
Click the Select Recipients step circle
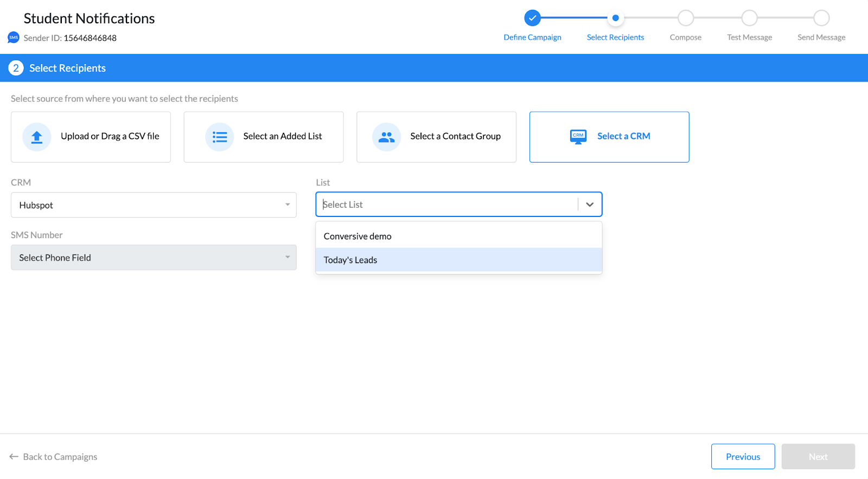click(615, 18)
